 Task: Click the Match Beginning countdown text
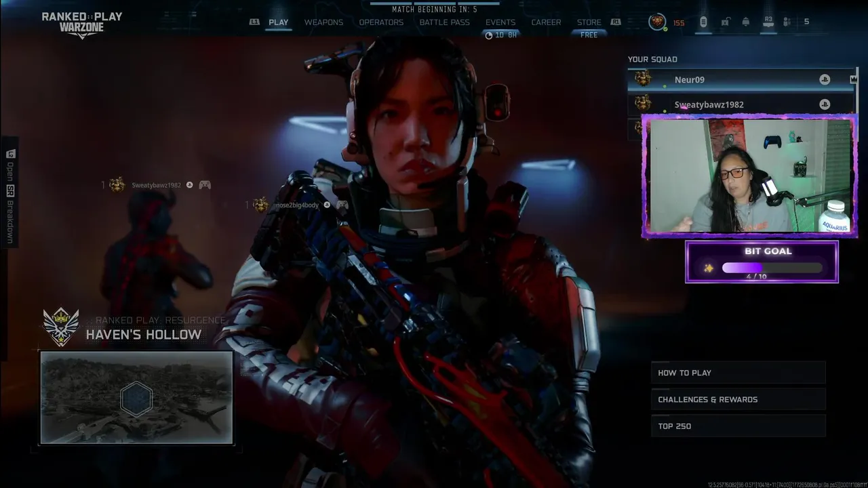pyautogui.click(x=434, y=9)
